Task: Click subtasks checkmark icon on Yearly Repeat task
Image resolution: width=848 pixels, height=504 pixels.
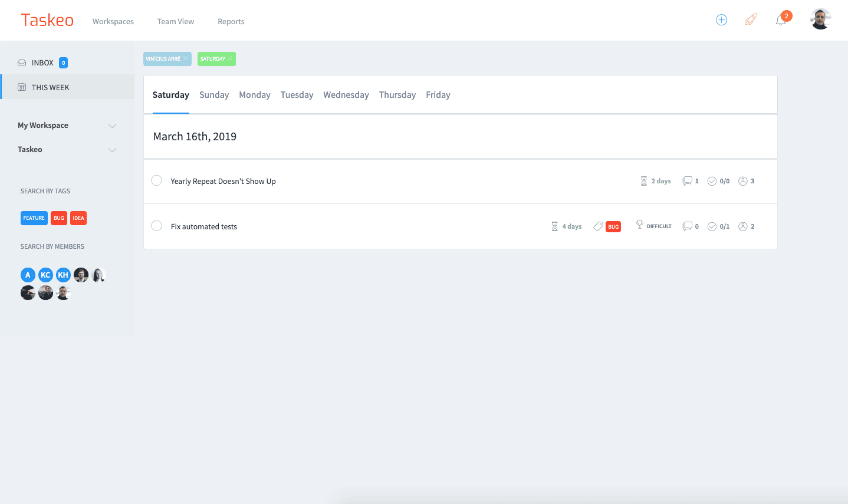Action: click(x=712, y=181)
